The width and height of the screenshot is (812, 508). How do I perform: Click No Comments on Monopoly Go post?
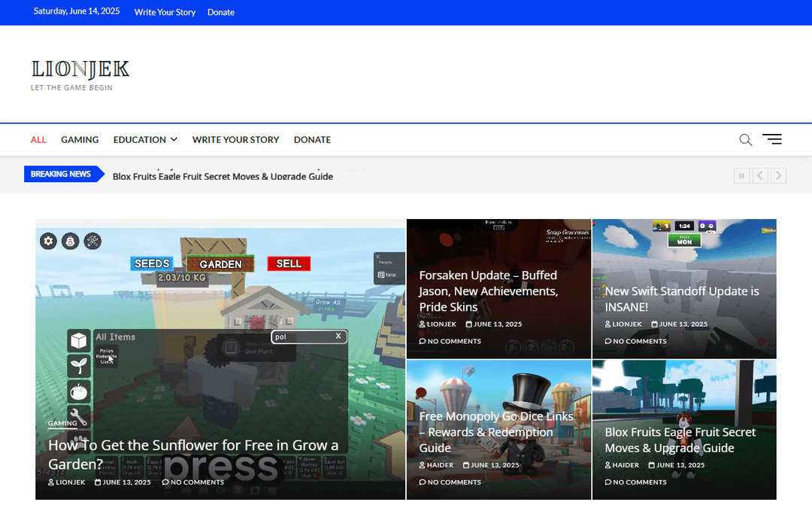[x=450, y=482]
